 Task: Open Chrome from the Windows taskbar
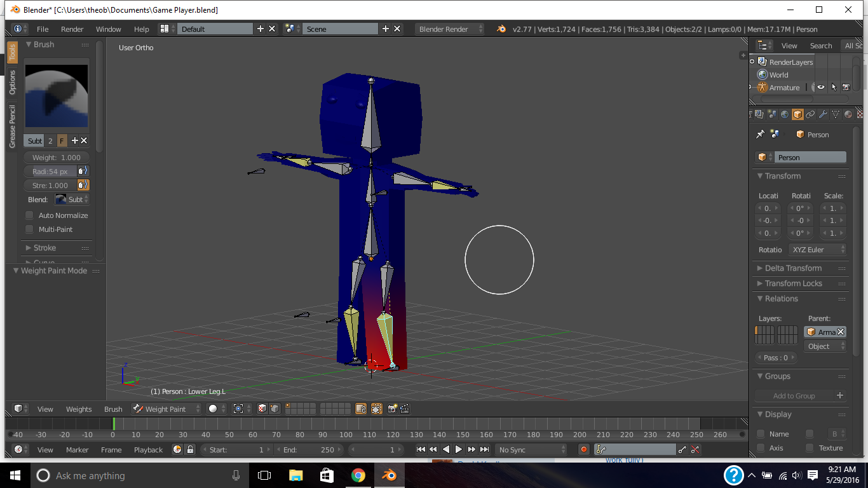click(358, 475)
